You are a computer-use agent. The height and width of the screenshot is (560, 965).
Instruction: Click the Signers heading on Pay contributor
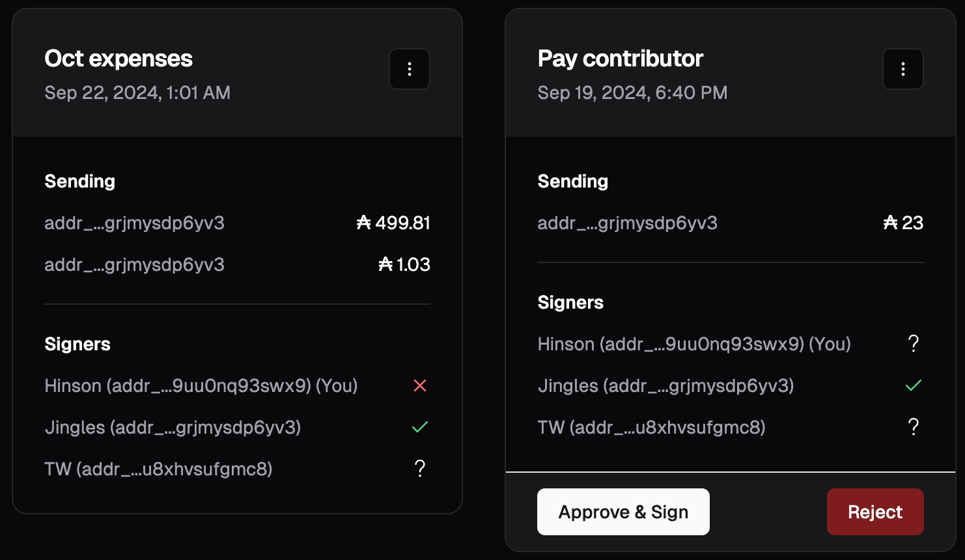tap(570, 302)
